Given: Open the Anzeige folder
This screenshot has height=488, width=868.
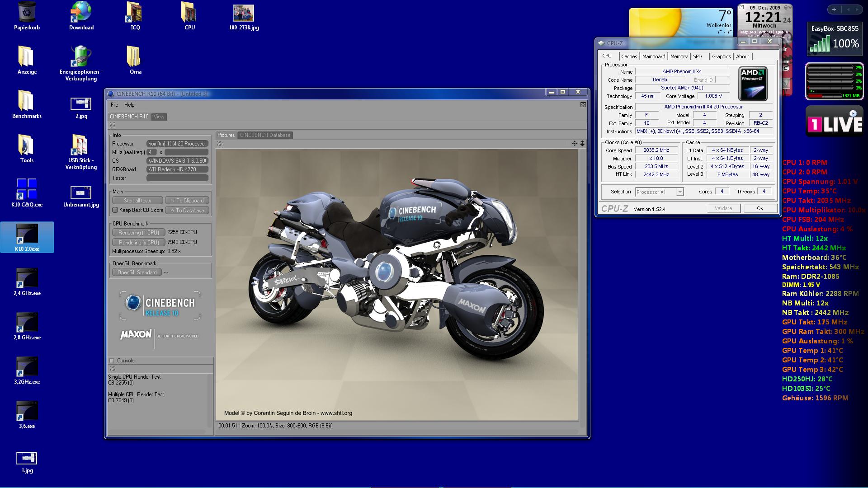Looking at the screenshot, I should coord(27,60).
